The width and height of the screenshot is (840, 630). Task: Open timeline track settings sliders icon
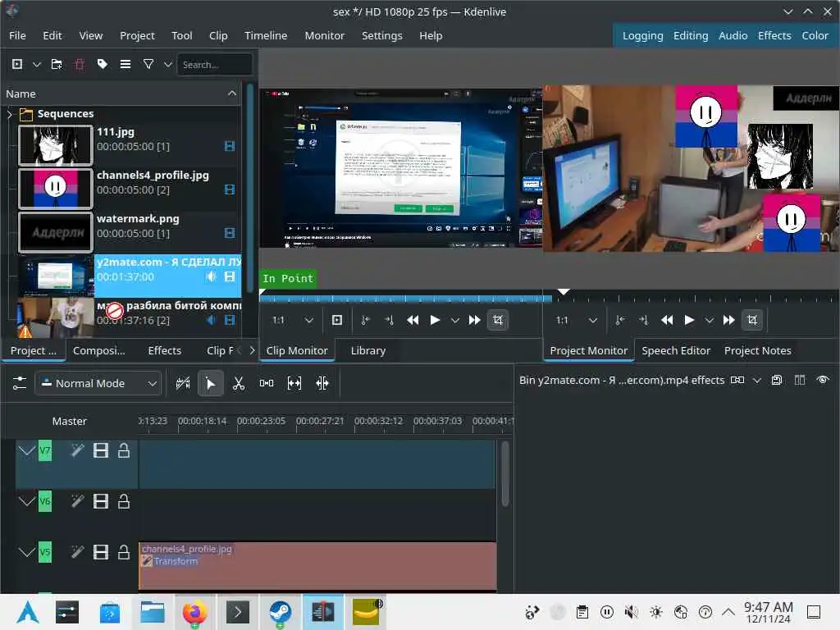tap(20, 383)
